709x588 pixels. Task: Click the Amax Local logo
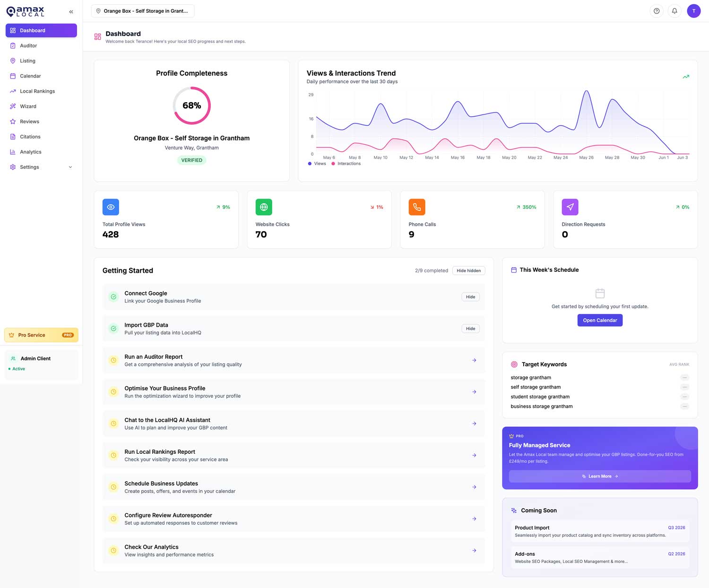pyautogui.click(x=26, y=11)
